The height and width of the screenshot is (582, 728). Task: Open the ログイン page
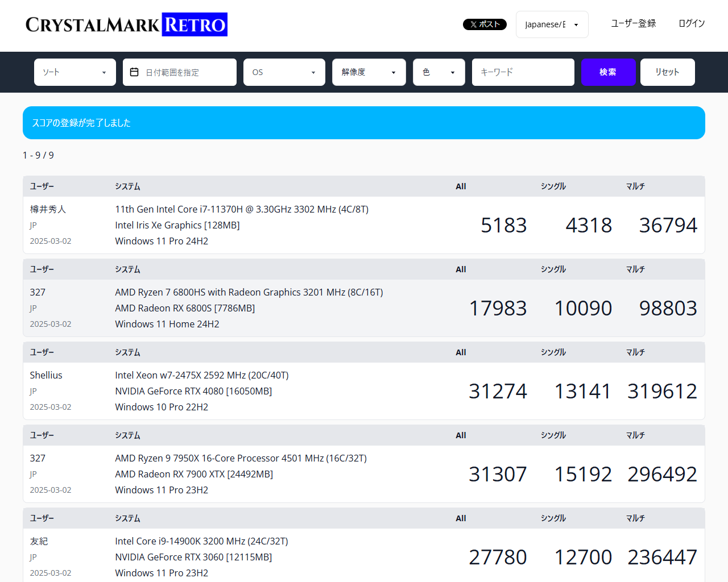[691, 24]
